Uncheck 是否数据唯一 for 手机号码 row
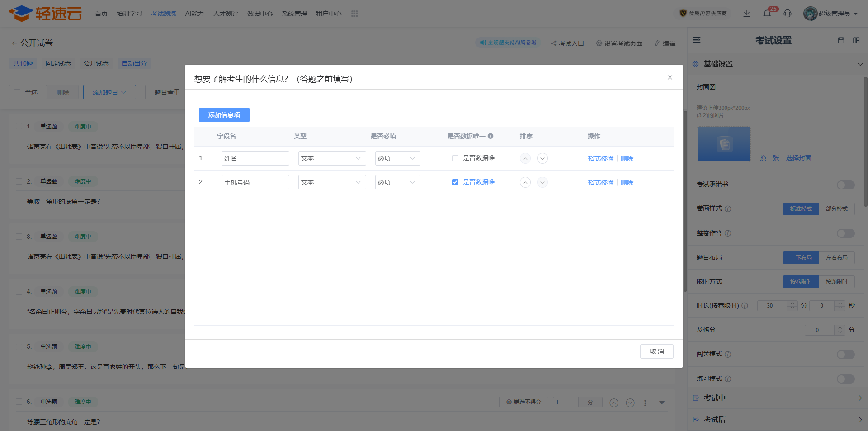868x431 pixels. [x=455, y=182]
